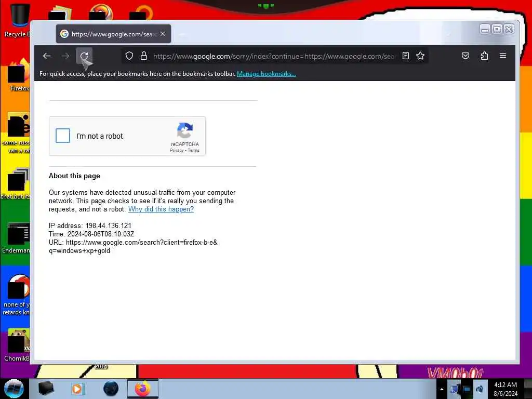Close the google.com search tab

coord(163,34)
